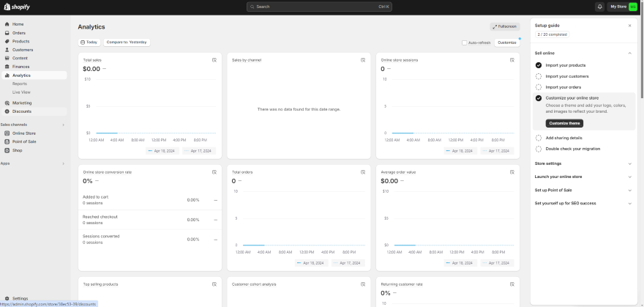
Task: Open Reports under Analytics
Action: tap(20, 84)
